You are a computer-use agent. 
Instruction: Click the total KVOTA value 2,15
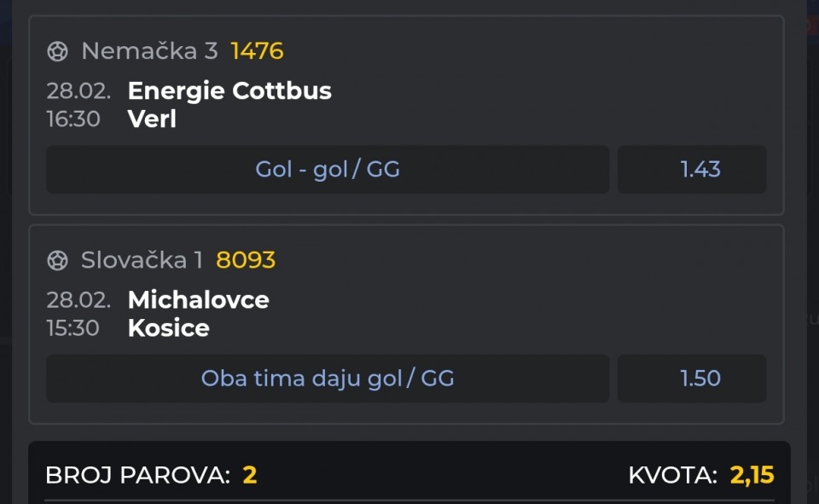(752, 475)
